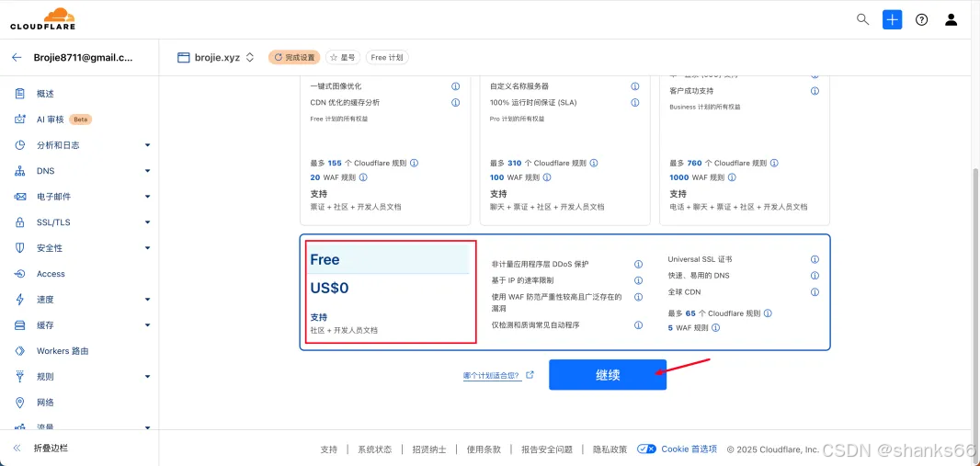
Task: Open 哪个计划适合您? link
Action: tap(499, 375)
